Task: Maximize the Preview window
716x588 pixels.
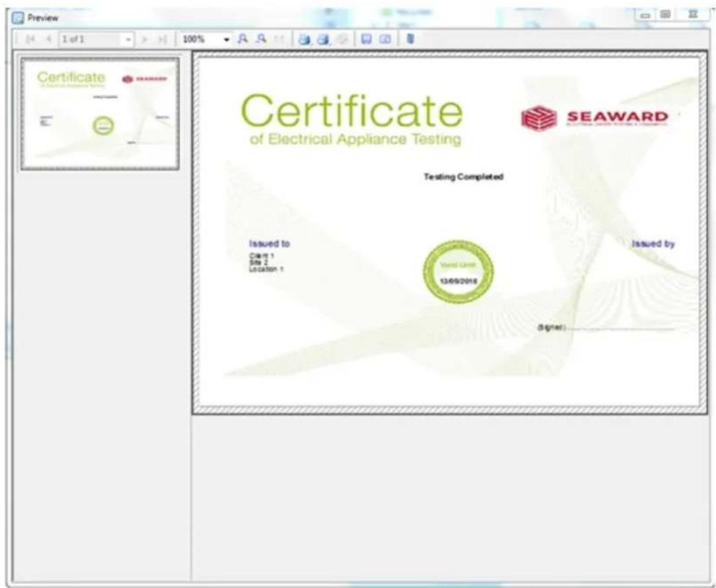Action: pos(666,15)
